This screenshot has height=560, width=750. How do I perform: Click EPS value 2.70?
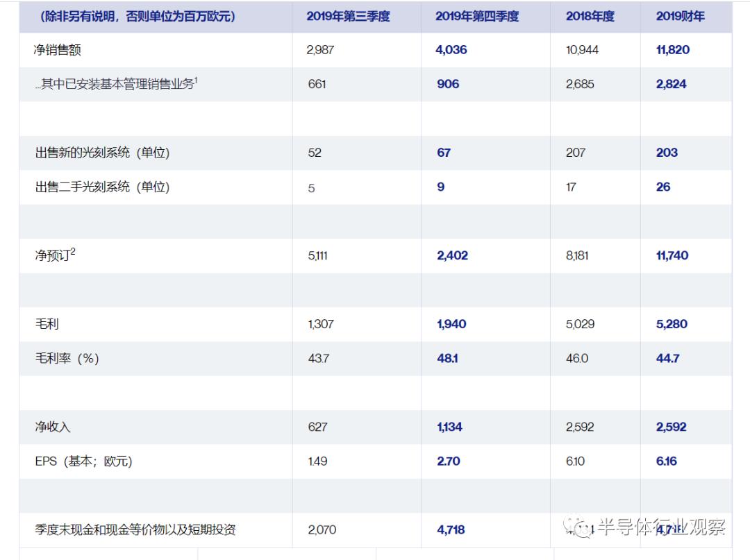448,461
